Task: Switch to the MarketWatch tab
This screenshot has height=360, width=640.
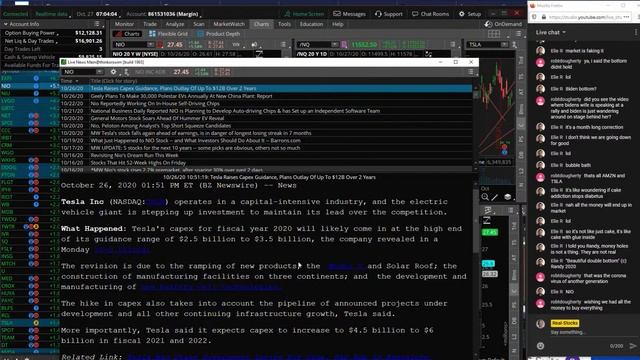Action: [x=229, y=24]
